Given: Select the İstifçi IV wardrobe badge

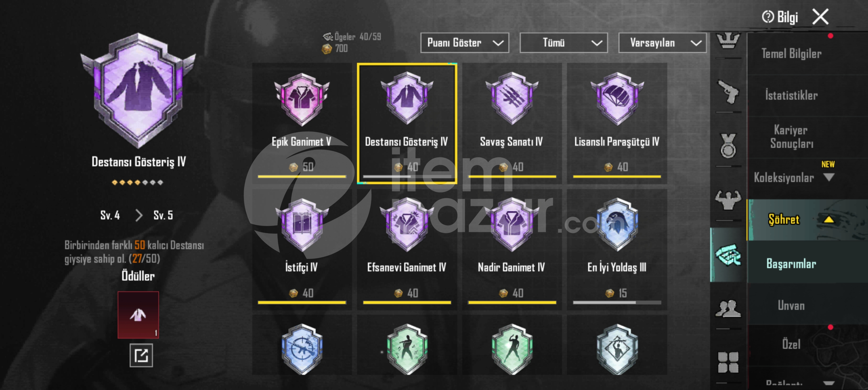Looking at the screenshot, I should [302, 249].
